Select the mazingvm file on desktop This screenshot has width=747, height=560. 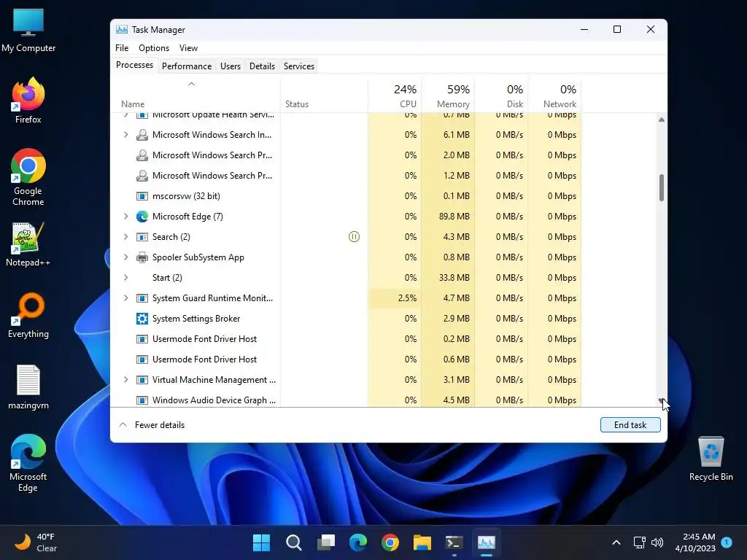pos(28,387)
